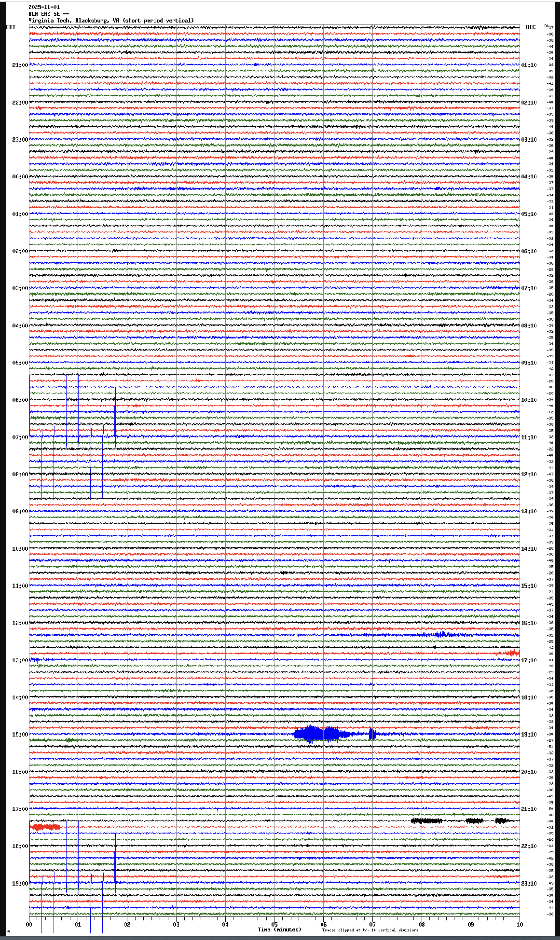Click the 12:00 EDT time label
The height and width of the screenshot is (940, 560).
coord(20,623)
